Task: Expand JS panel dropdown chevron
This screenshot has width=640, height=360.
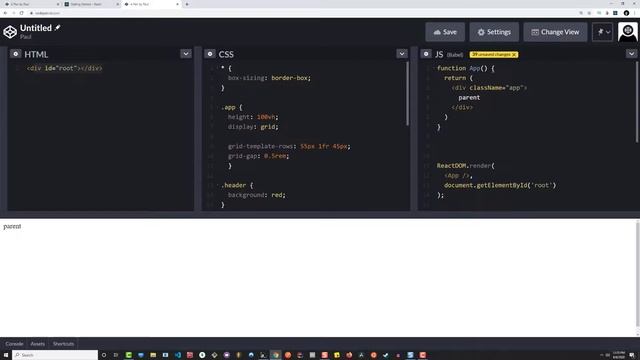Action: coord(631,53)
